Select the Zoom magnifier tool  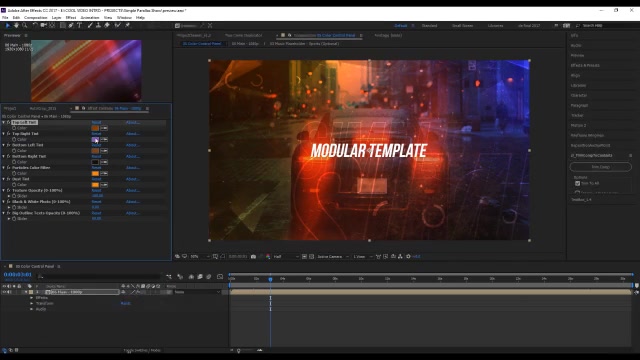24,25
